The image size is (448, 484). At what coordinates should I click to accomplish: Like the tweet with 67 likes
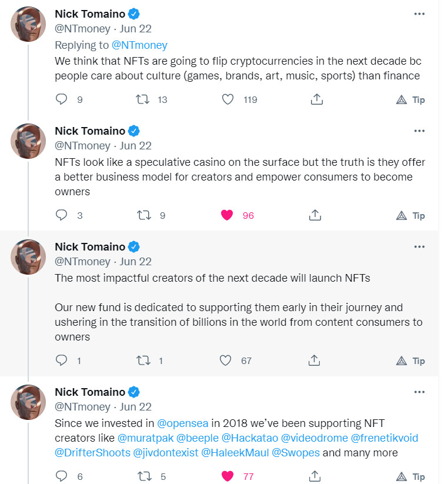[225, 361]
